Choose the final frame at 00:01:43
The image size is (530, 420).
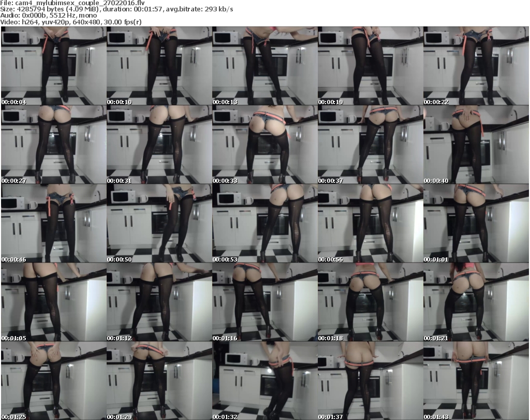click(x=476, y=381)
